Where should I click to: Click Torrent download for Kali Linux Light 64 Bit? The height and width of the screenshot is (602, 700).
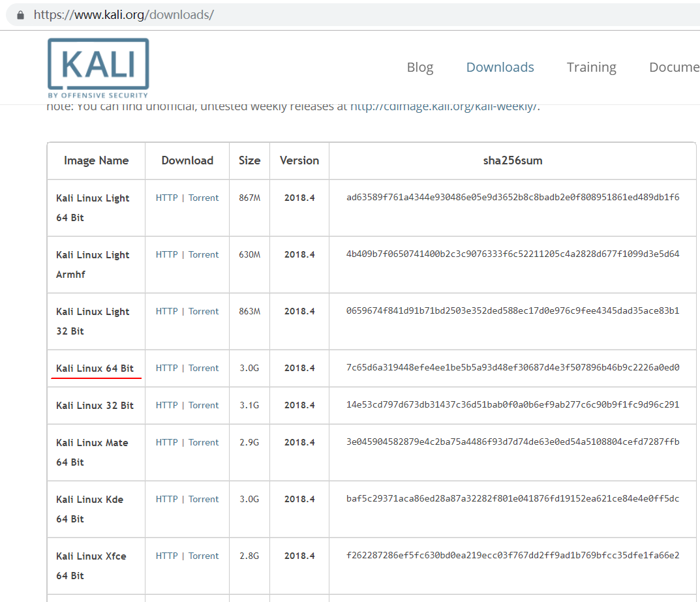pos(204,198)
